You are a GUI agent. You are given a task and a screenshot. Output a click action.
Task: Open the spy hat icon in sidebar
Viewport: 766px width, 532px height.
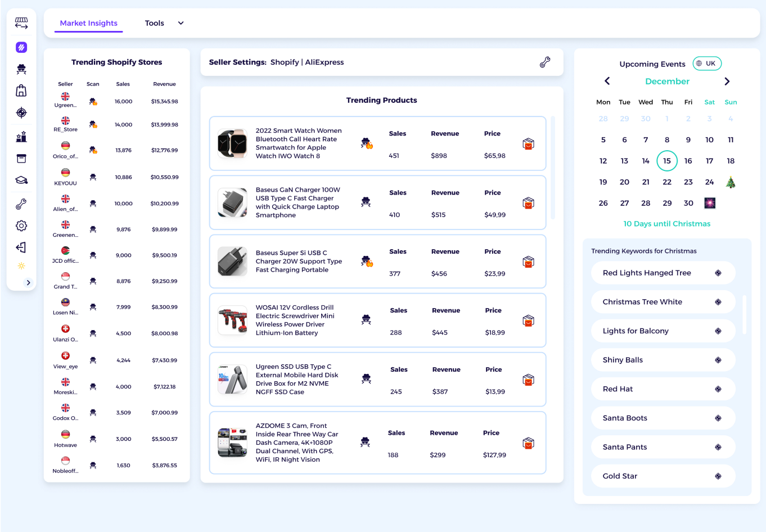[21, 69]
